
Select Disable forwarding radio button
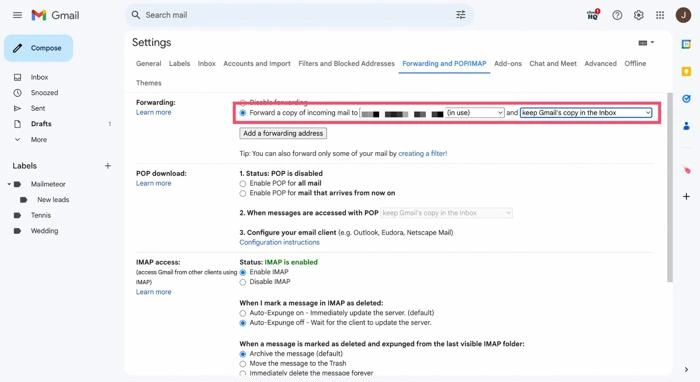coord(243,103)
